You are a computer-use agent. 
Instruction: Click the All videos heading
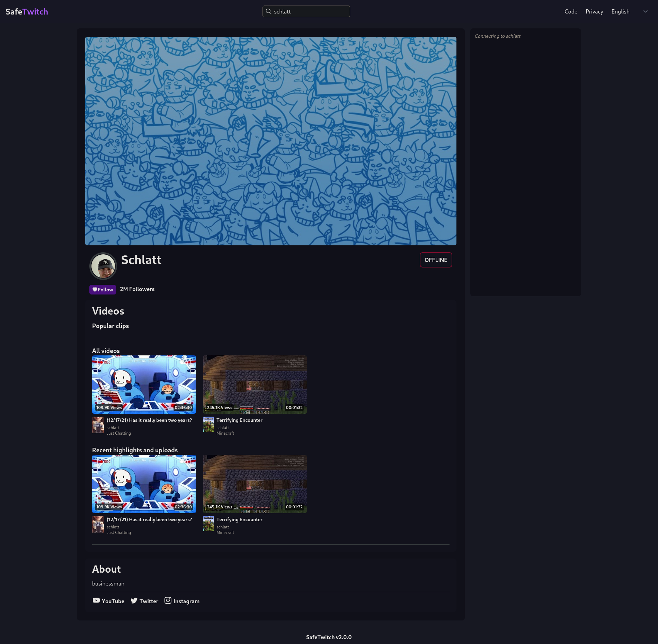(x=106, y=351)
